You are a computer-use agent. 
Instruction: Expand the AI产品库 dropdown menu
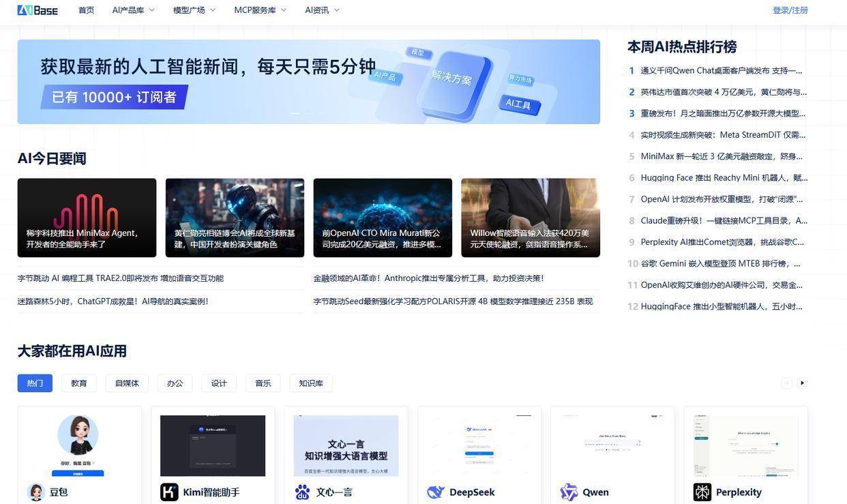134,10
